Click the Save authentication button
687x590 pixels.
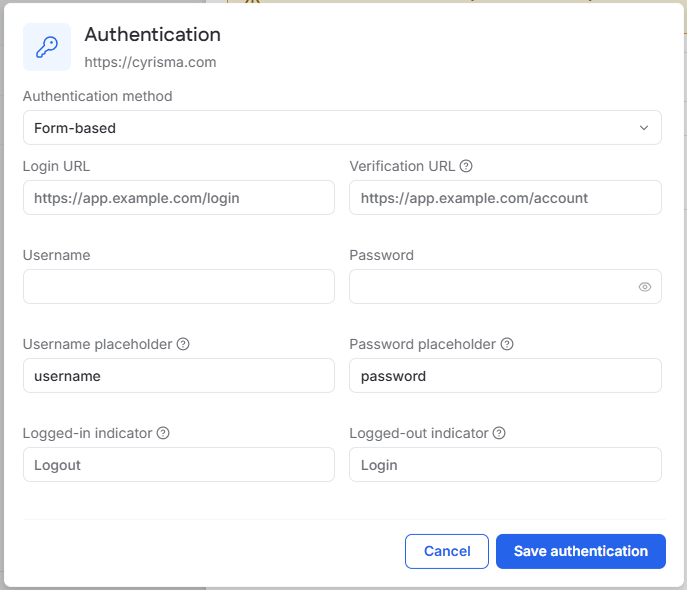(x=581, y=551)
